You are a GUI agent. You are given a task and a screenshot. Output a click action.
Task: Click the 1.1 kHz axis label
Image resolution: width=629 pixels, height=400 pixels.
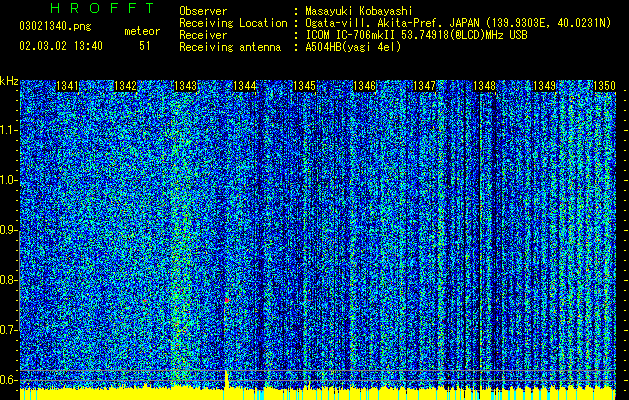(9, 130)
